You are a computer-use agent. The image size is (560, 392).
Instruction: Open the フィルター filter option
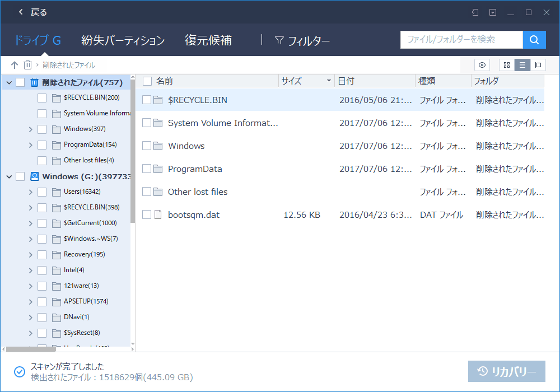point(302,40)
